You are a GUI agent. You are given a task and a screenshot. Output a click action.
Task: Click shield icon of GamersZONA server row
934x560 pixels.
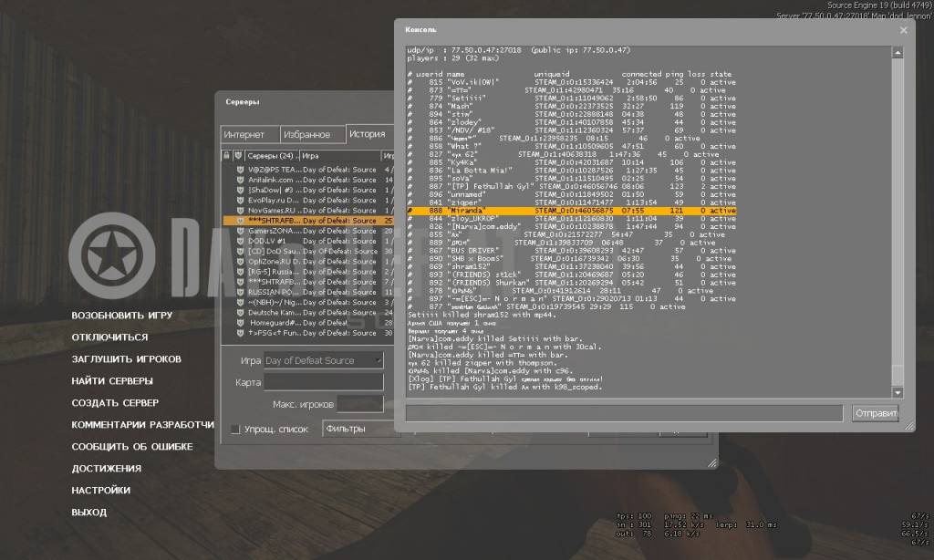pyautogui.click(x=240, y=231)
